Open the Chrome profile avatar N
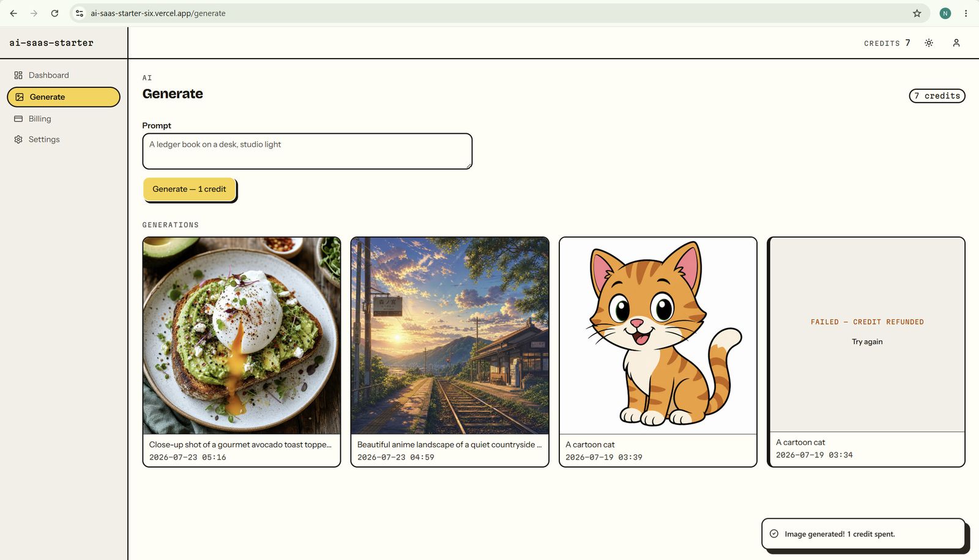 [x=945, y=13]
